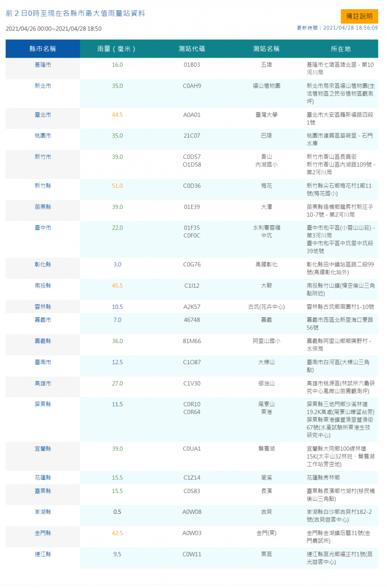Click station code C1I12
387x588 pixels.
point(192,286)
